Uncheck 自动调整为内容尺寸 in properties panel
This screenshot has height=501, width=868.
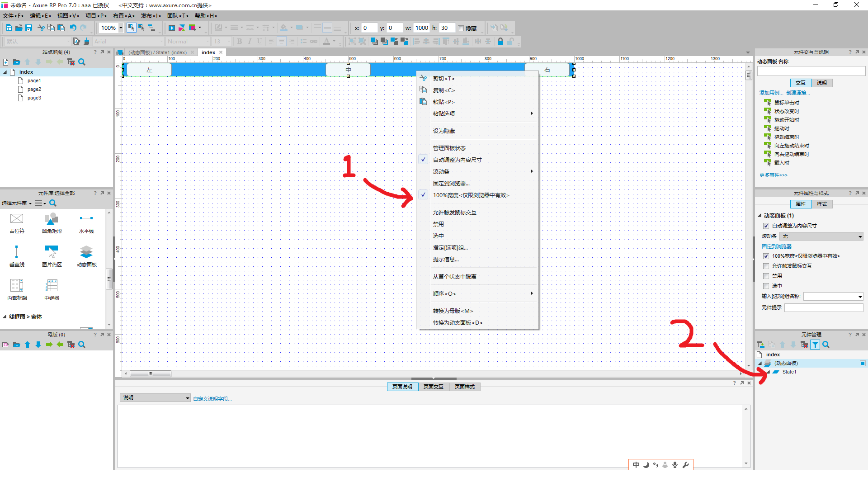(x=766, y=226)
